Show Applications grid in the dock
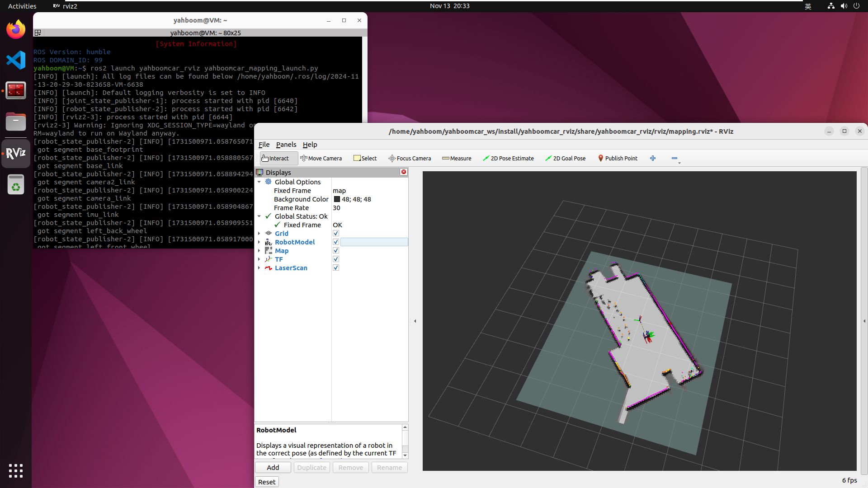868x488 pixels. coord(16,470)
